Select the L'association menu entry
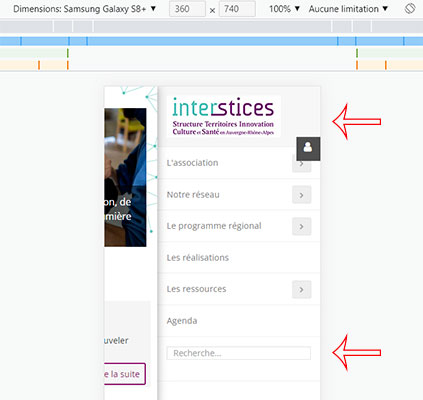 pyautogui.click(x=192, y=163)
